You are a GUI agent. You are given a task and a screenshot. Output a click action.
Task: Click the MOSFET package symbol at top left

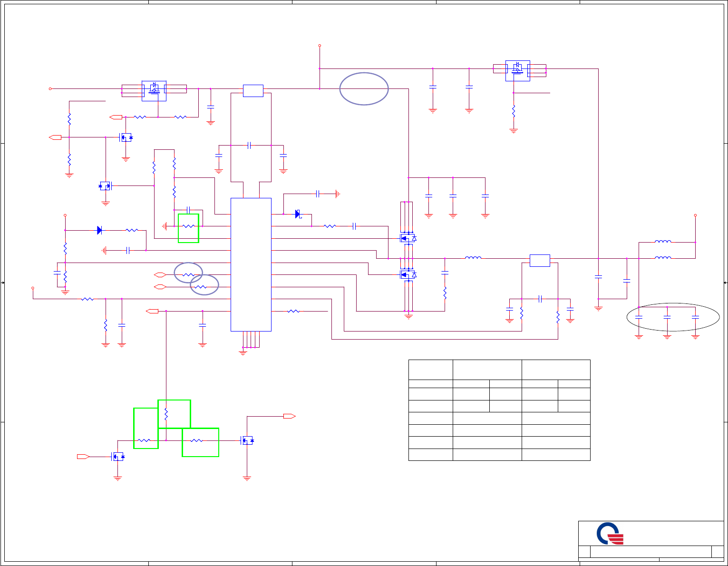click(x=154, y=90)
